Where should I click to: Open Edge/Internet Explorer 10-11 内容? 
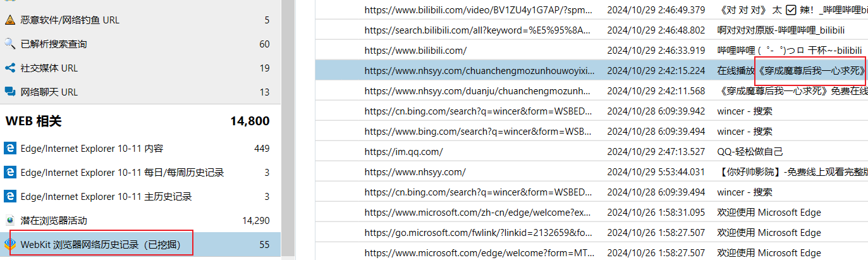coord(140,148)
